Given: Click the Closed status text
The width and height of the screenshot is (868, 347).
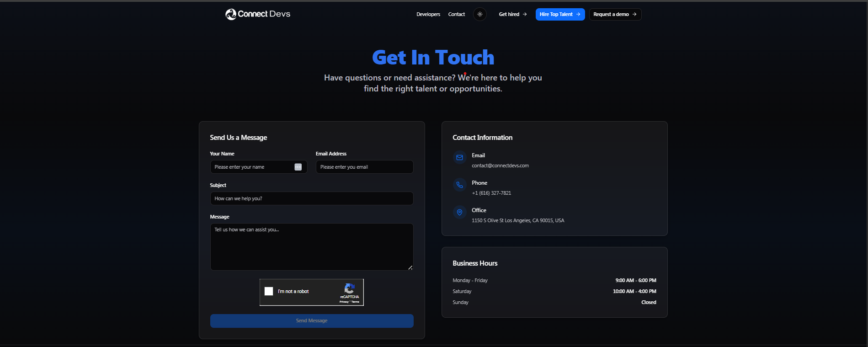Looking at the screenshot, I should [x=649, y=303].
